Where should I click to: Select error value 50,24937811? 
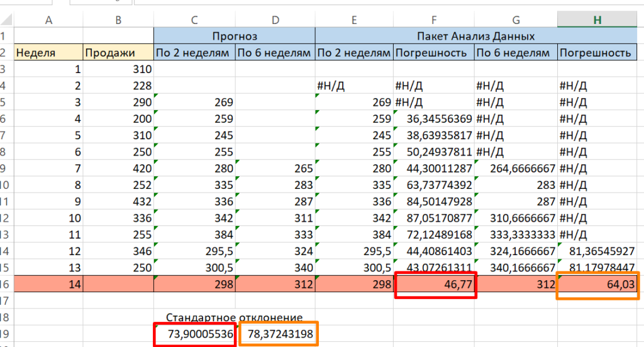click(434, 152)
